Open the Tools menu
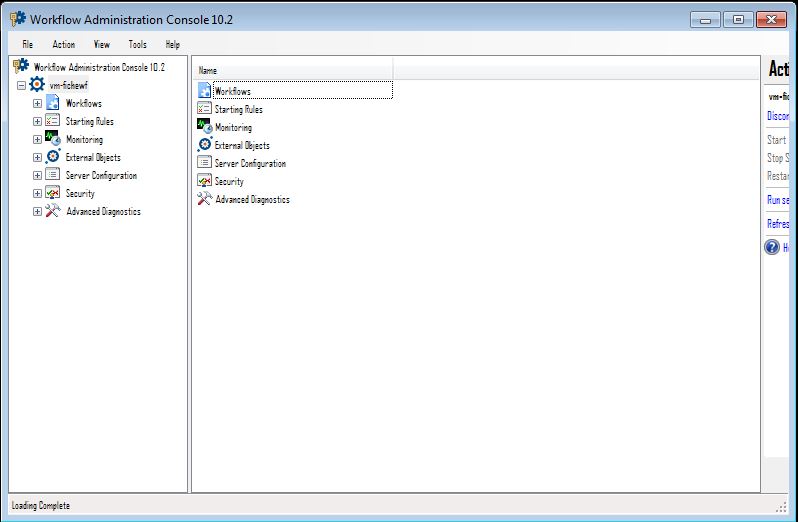The height and width of the screenshot is (522, 798). click(137, 44)
